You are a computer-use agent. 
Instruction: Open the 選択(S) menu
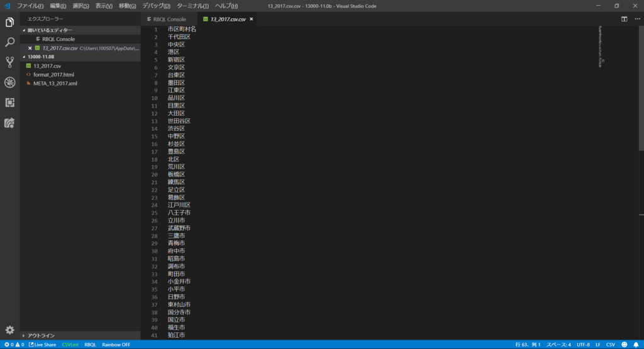(81, 6)
